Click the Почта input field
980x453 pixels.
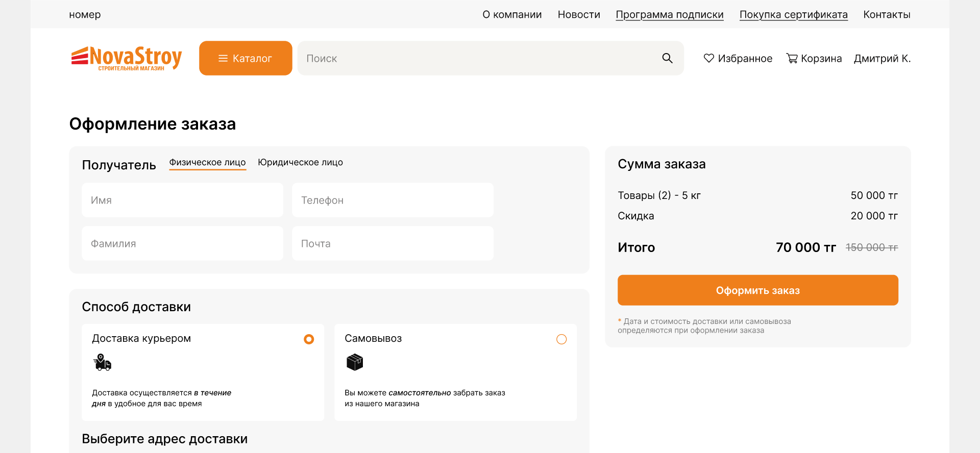coord(393,243)
